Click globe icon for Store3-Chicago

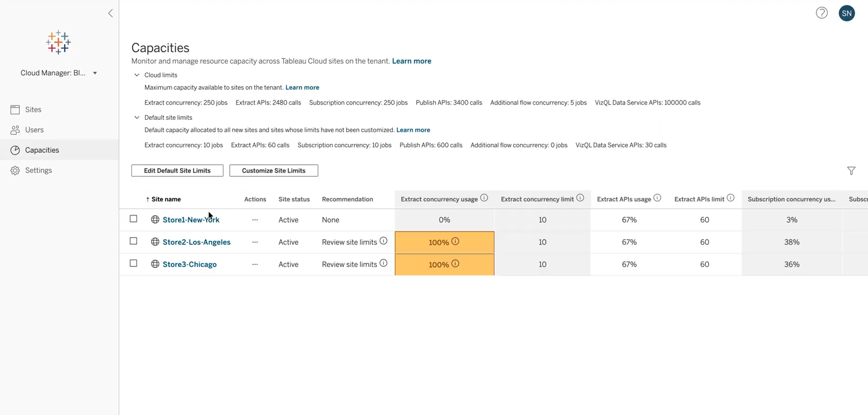pyautogui.click(x=155, y=264)
